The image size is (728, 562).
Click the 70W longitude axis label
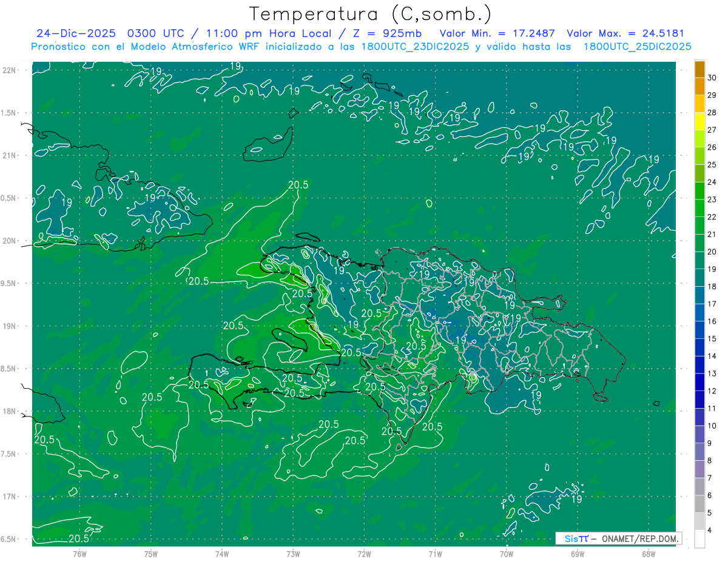[x=507, y=554]
